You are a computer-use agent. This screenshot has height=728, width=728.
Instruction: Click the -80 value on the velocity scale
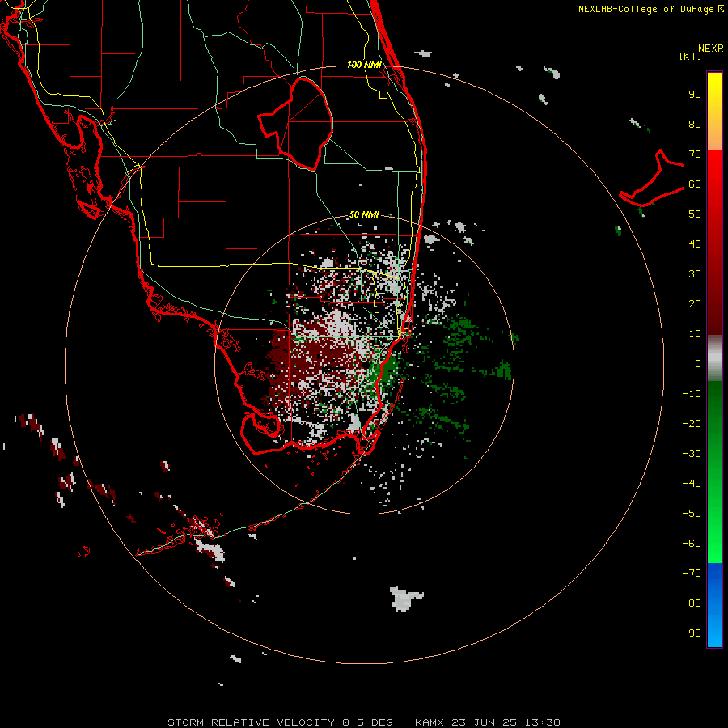(692, 603)
